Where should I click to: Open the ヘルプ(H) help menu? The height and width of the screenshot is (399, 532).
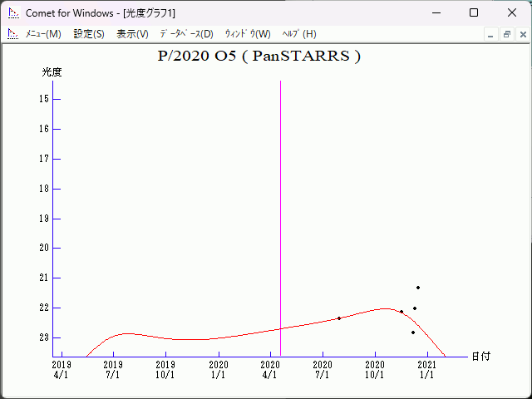299,34
